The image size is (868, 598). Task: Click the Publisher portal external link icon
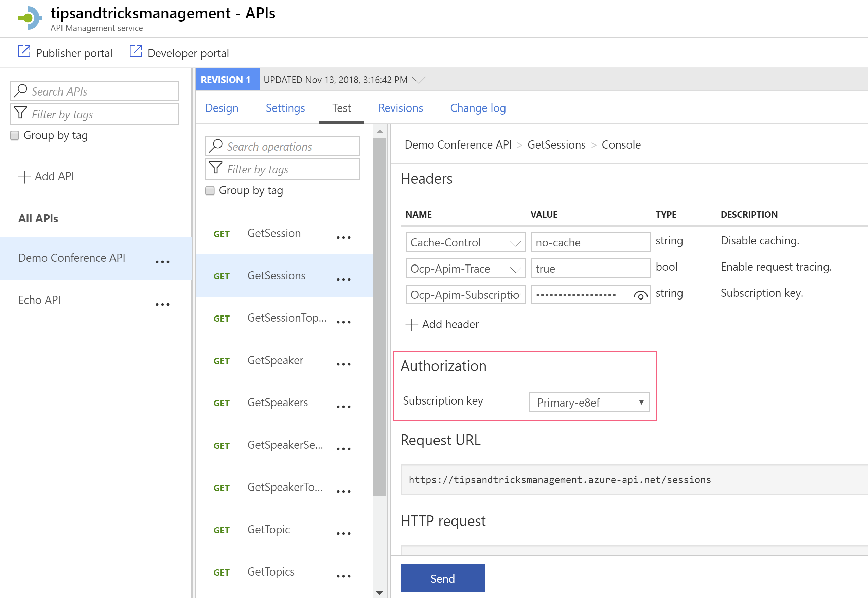pos(24,51)
